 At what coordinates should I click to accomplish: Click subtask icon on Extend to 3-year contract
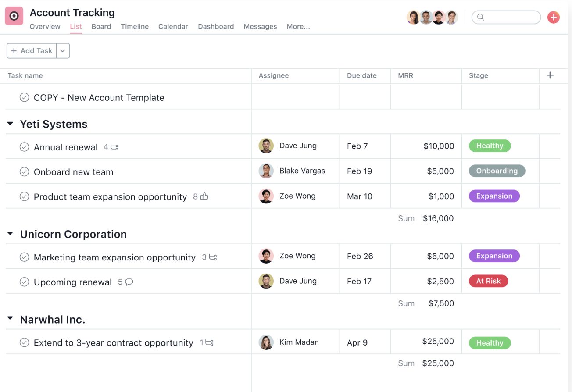[209, 342]
